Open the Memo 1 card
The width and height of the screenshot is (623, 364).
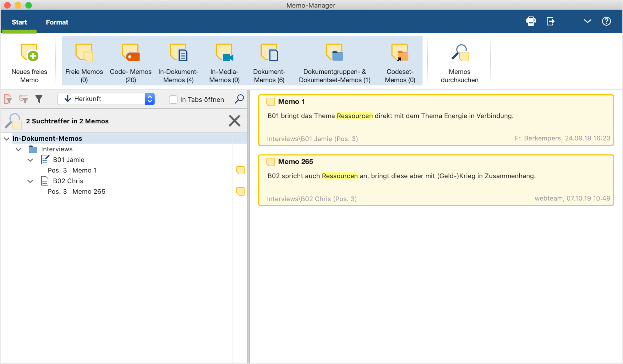coord(436,120)
